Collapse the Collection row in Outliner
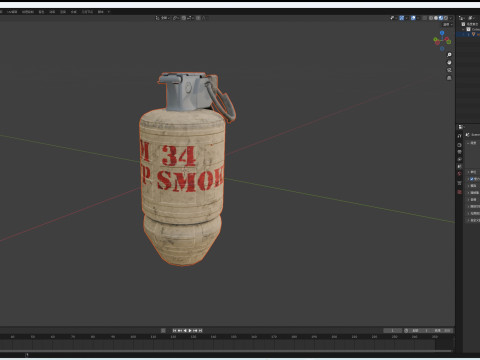 click(x=464, y=29)
